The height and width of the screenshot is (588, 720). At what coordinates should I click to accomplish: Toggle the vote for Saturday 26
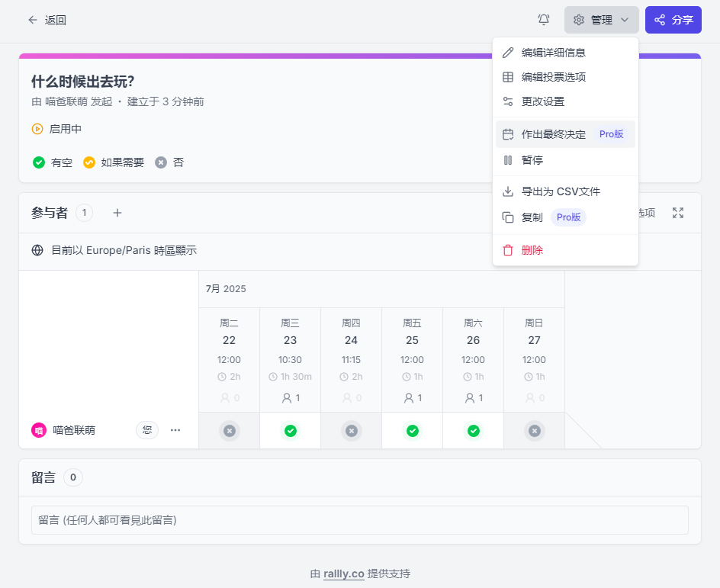coord(474,431)
